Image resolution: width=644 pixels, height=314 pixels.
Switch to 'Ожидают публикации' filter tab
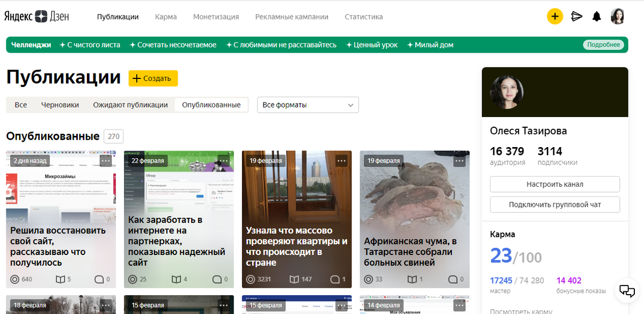(130, 105)
